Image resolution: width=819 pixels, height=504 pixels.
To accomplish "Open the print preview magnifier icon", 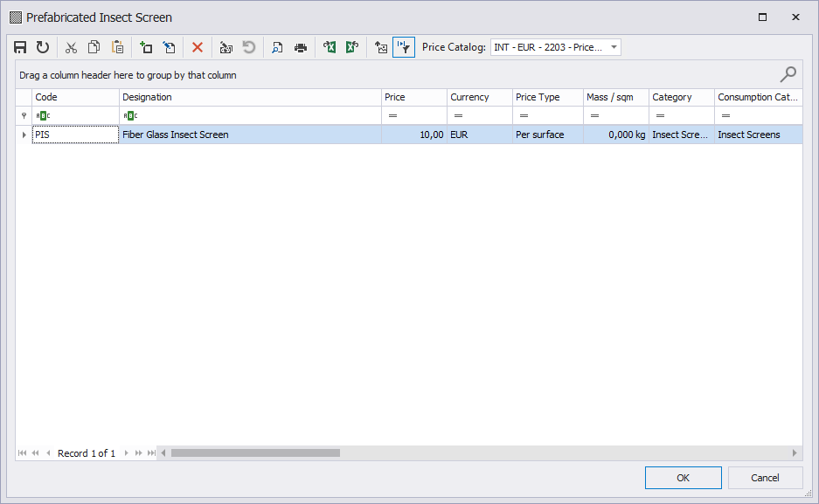I will 277,47.
